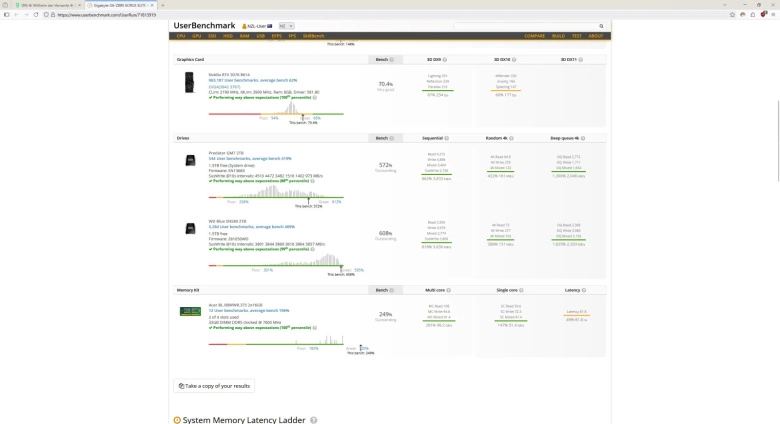Image resolution: width=780 pixels, height=424 pixels.
Task: Click help icon beside 3D DX10 header
Action: point(514,60)
